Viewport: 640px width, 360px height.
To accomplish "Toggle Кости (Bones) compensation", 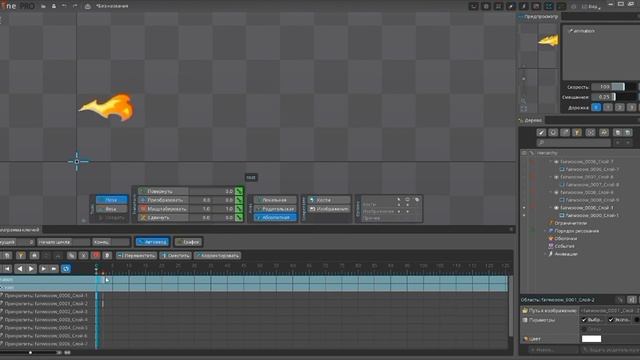I will point(329,200).
